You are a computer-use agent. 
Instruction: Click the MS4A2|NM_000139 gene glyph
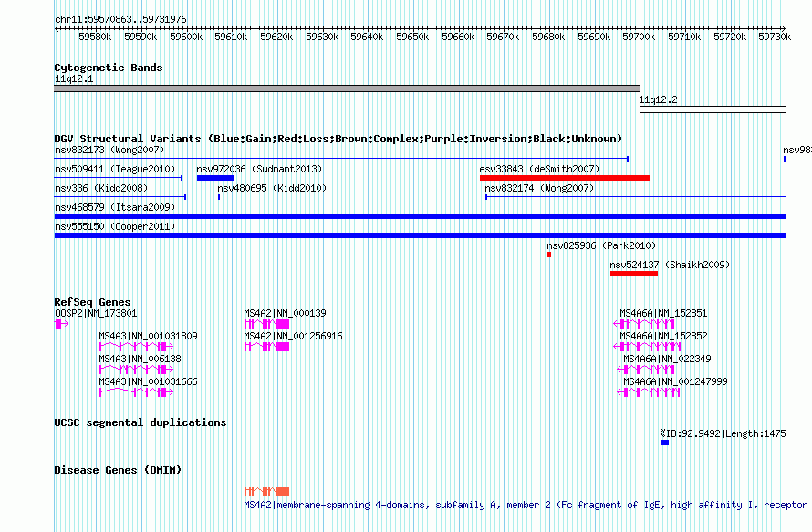[266, 324]
